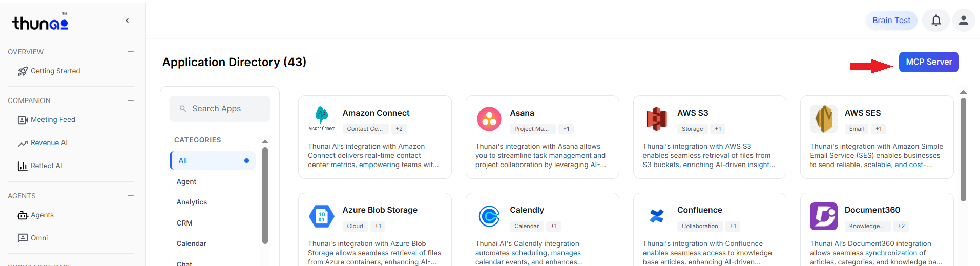
Task: Click the categories list scrollbar thumb
Action: 265,195
